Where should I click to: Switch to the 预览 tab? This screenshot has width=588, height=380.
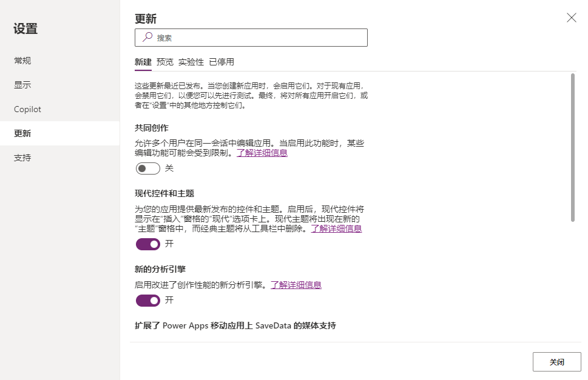(164, 61)
